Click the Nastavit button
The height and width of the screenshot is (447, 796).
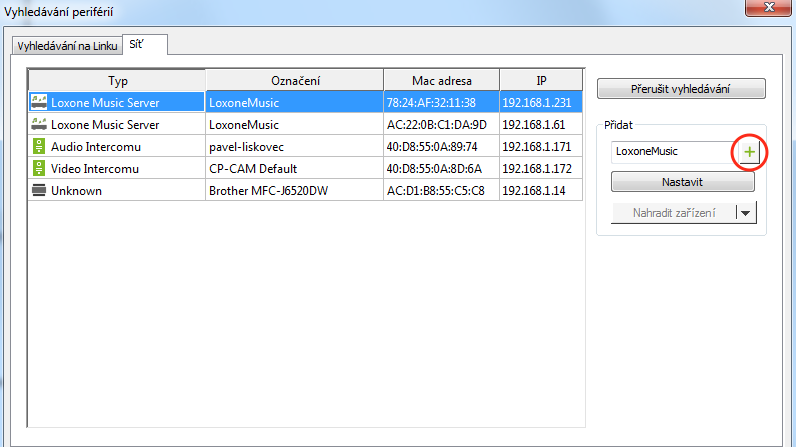[682, 182]
